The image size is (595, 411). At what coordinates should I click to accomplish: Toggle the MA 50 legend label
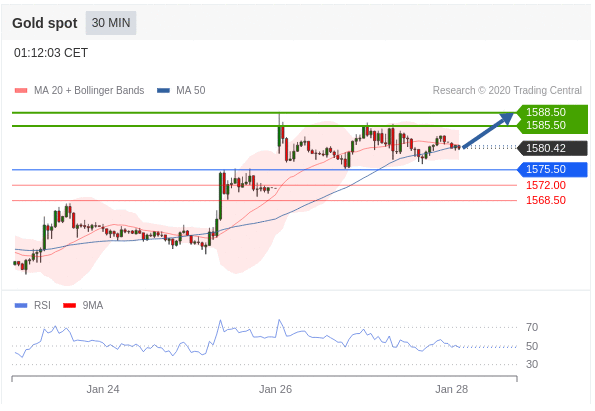point(190,90)
